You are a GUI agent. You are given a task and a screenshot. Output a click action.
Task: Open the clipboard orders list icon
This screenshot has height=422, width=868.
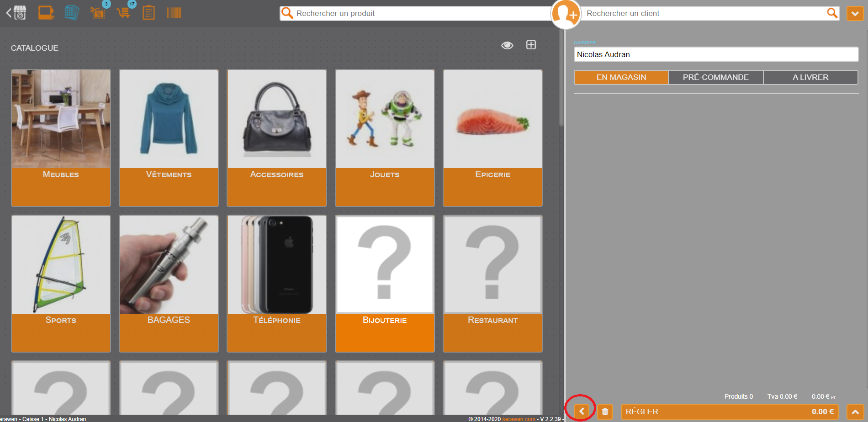(148, 13)
